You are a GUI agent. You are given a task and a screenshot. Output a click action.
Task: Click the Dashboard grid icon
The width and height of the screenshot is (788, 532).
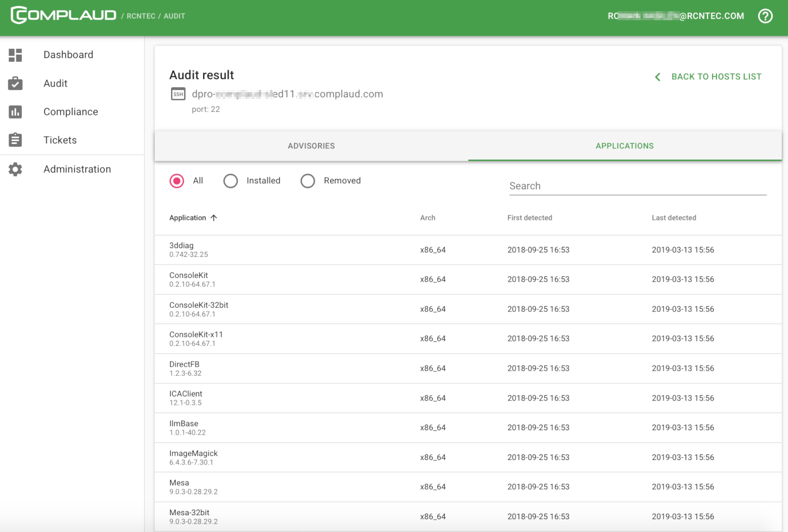(x=15, y=55)
